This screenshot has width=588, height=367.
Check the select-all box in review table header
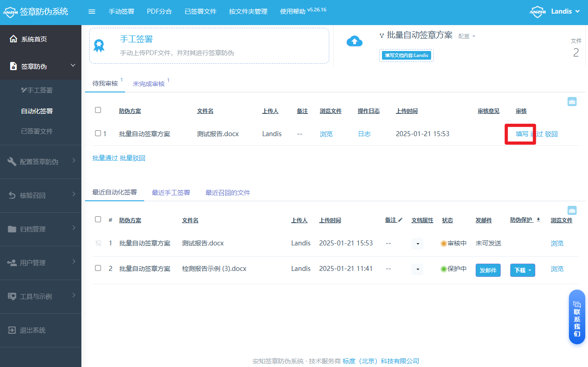tap(98, 110)
